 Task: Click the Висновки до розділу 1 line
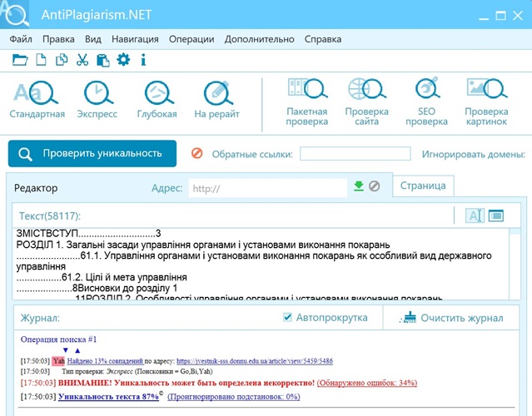(x=127, y=288)
